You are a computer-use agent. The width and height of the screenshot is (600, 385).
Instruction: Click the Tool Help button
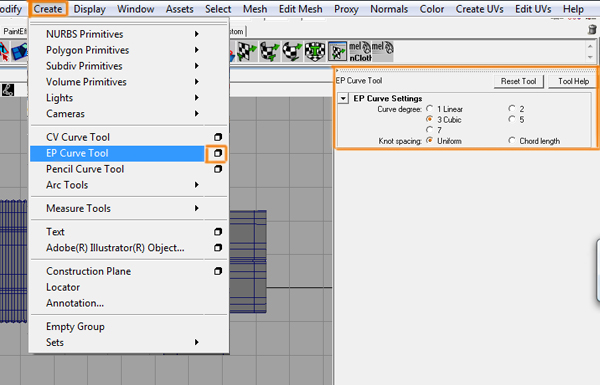point(573,81)
